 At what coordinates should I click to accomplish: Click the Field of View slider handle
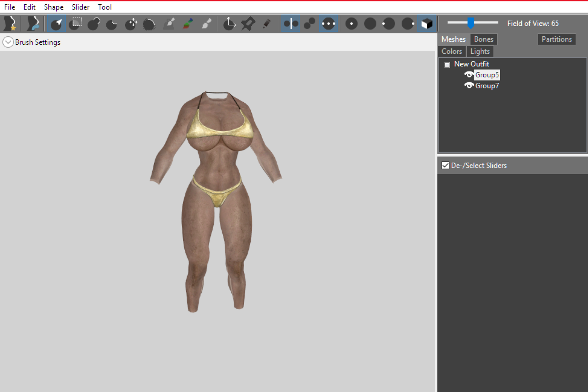coord(470,23)
